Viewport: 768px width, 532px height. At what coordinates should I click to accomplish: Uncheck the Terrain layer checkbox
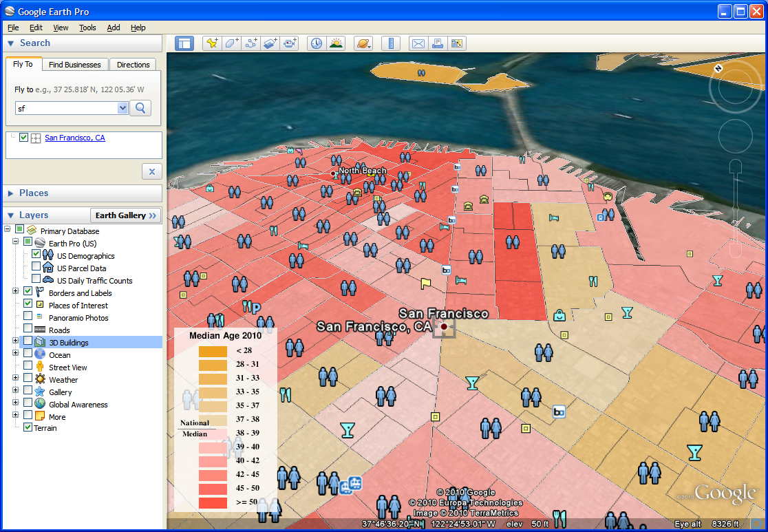[x=28, y=427]
